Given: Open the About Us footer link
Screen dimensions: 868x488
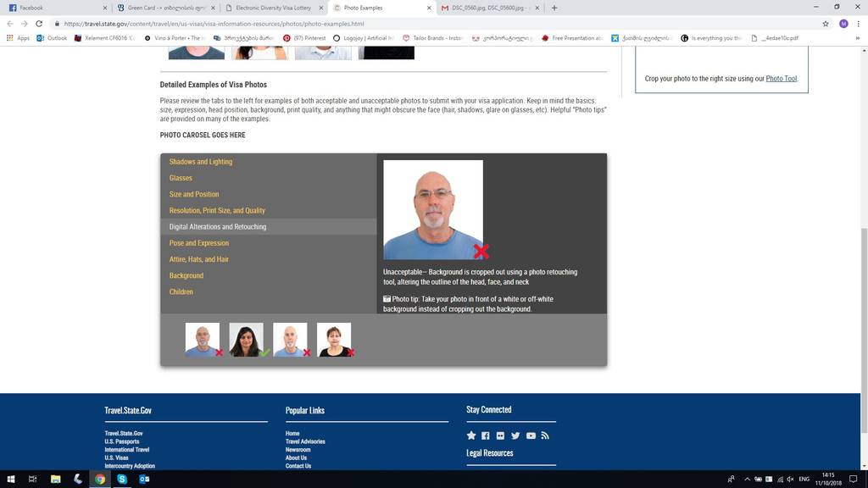Looking at the screenshot, I should 296,457.
